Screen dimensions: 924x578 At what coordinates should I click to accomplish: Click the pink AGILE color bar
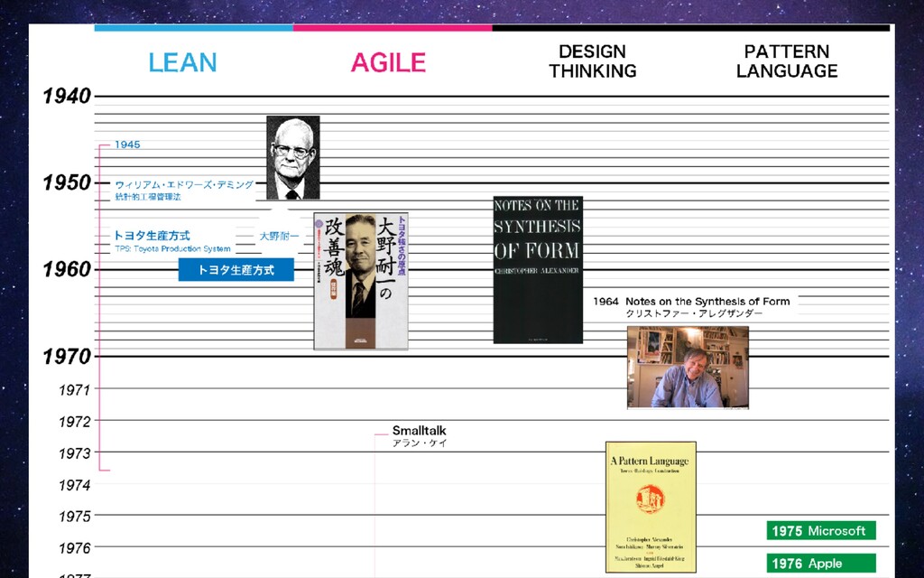click(x=393, y=28)
